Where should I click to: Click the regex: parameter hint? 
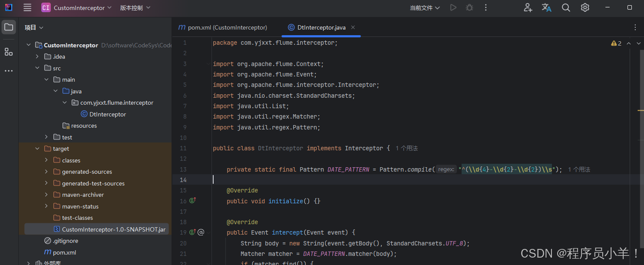[446, 169]
